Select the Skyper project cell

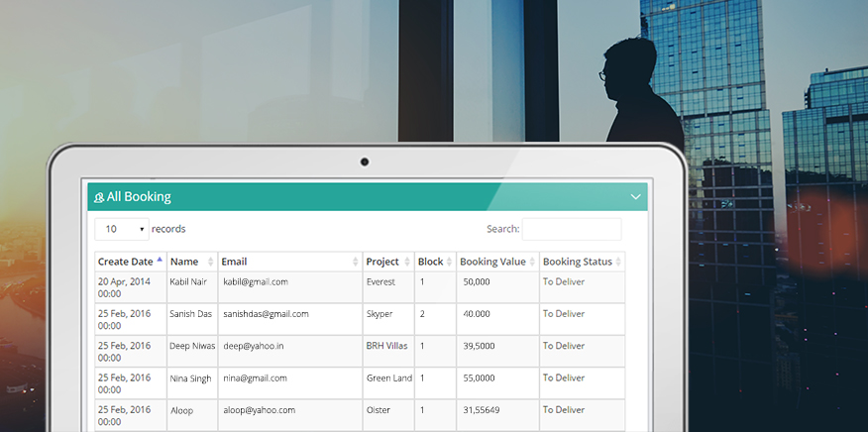388,319
